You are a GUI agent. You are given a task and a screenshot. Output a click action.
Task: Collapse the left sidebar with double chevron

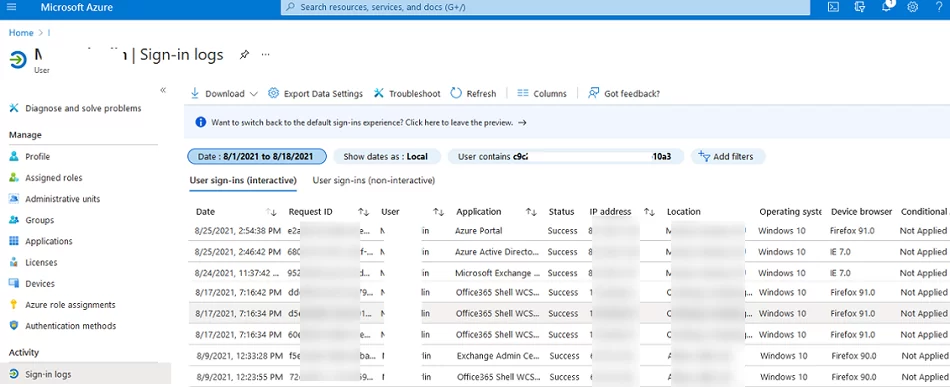point(163,90)
